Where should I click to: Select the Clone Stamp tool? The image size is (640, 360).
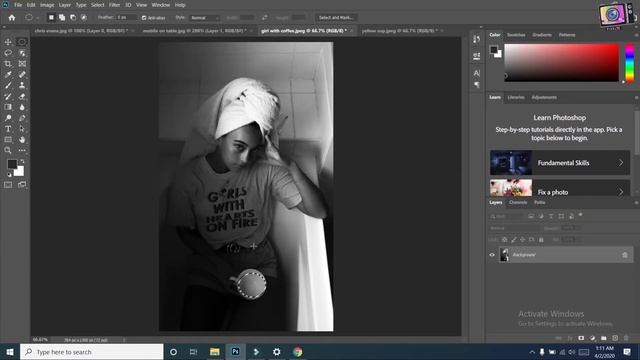click(x=22, y=85)
